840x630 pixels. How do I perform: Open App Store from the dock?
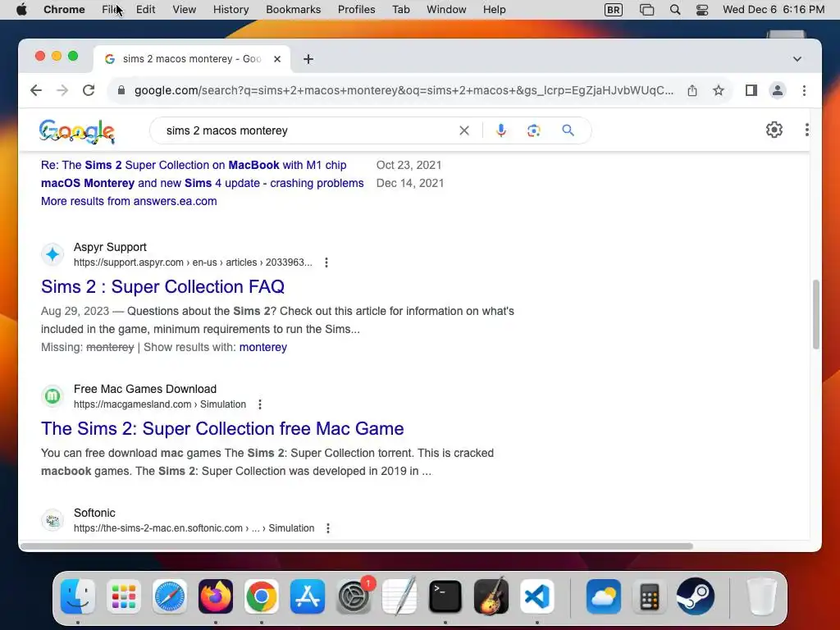[x=308, y=596]
